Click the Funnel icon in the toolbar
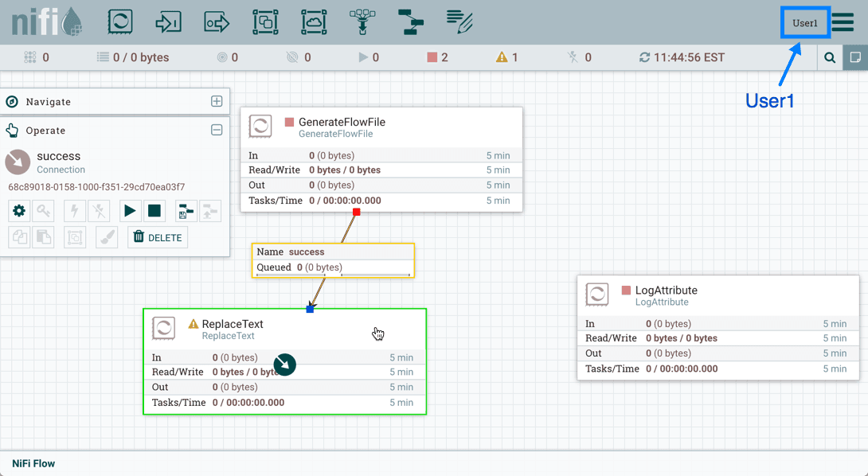Screen dimensions: 868x476 [362, 21]
